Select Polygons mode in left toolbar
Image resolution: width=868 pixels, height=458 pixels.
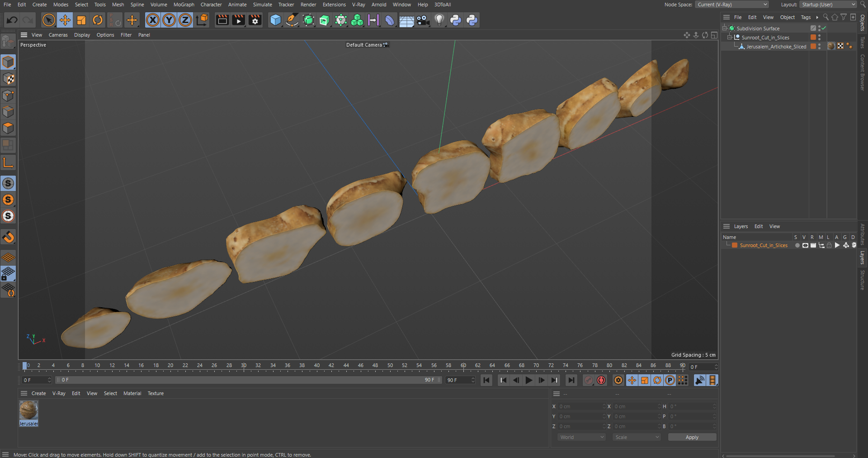tap(8, 128)
